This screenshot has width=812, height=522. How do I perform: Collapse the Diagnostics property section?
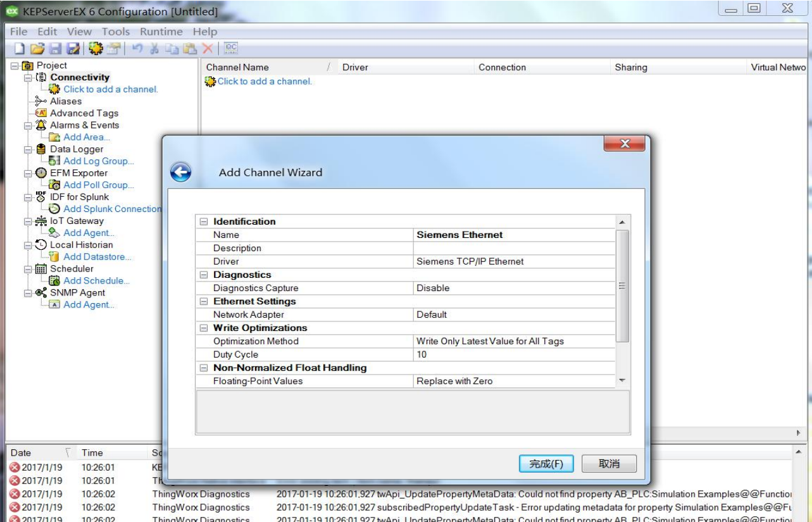click(204, 275)
